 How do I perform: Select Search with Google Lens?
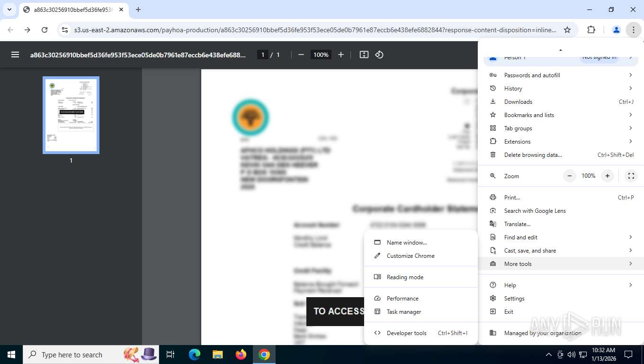tap(561, 211)
